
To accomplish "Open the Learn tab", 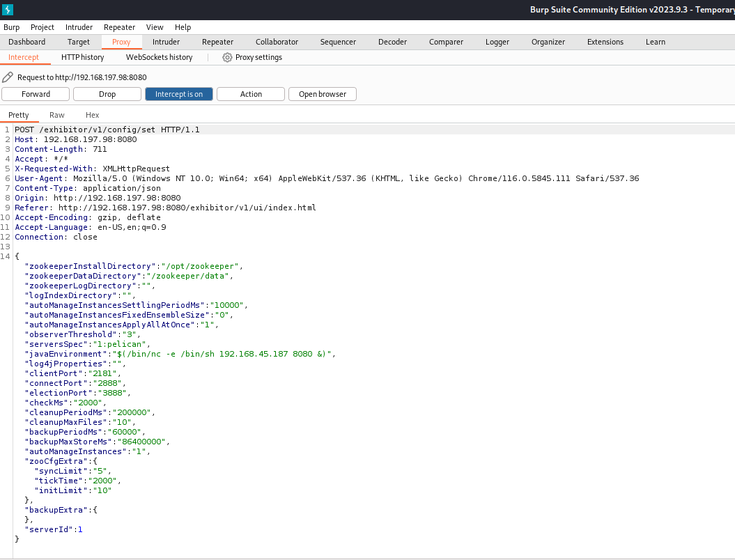I will tap(656, 42).
